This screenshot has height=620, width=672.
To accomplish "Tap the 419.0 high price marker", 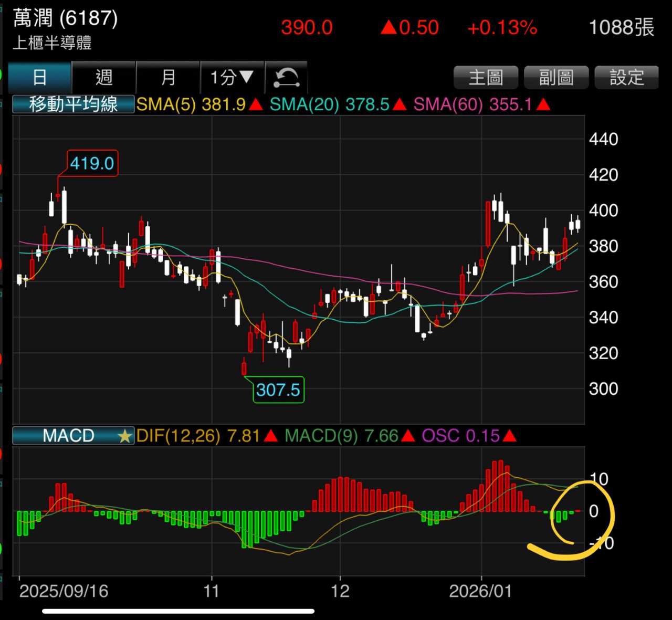I will point(92,163).
